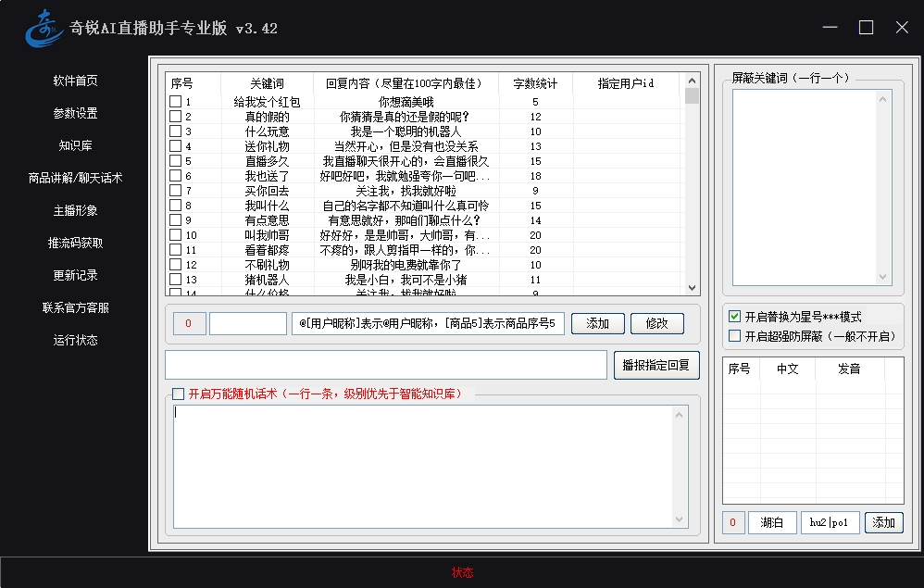Open the 主播形象 section

[x=75, y=211]
